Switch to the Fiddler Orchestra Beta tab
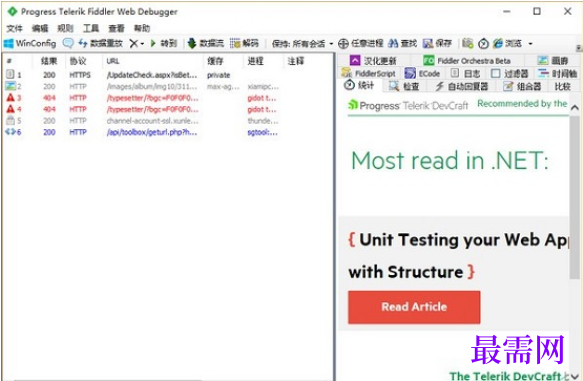This screenshot has height=381, width=583. coord(467,61)
